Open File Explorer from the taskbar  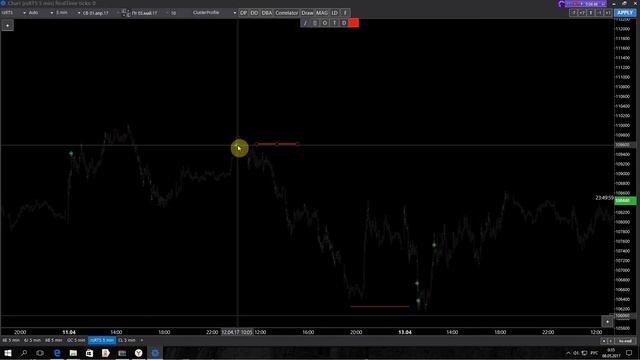point(73,353)
